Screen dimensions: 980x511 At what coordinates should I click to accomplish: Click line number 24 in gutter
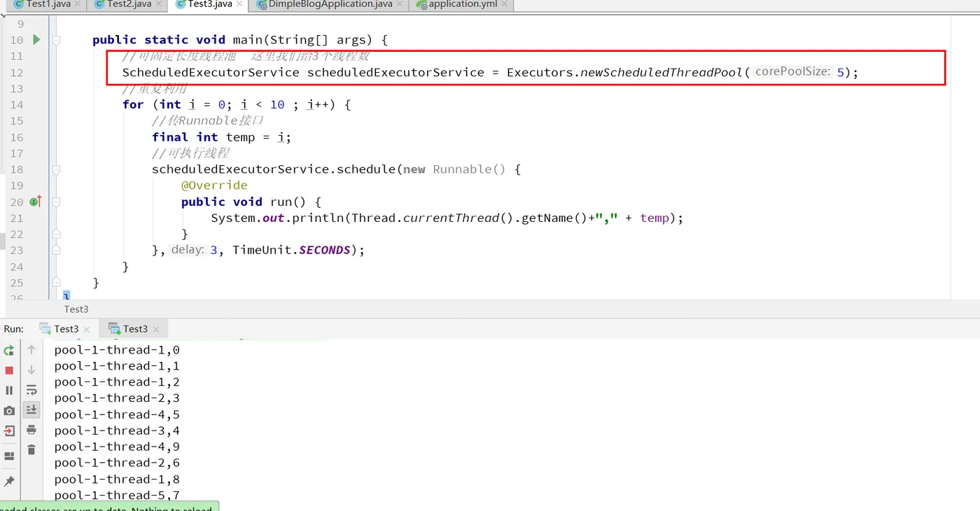[x=16, y=267]
